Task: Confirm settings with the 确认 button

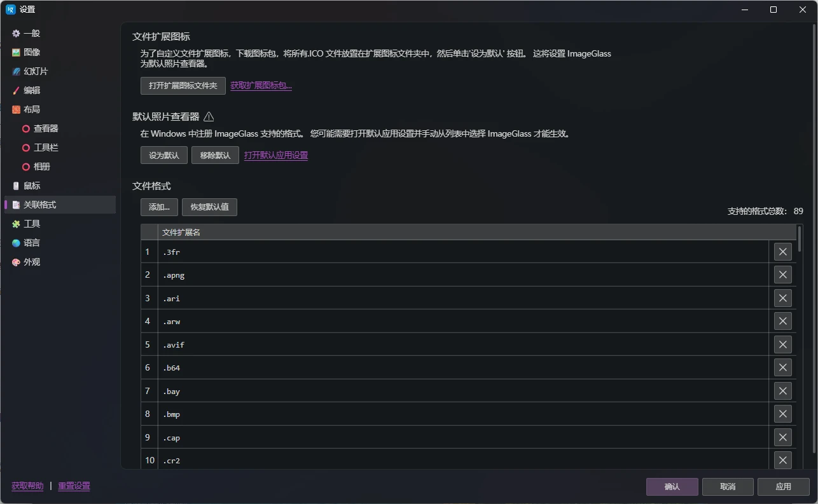Action: click(672, 487)
